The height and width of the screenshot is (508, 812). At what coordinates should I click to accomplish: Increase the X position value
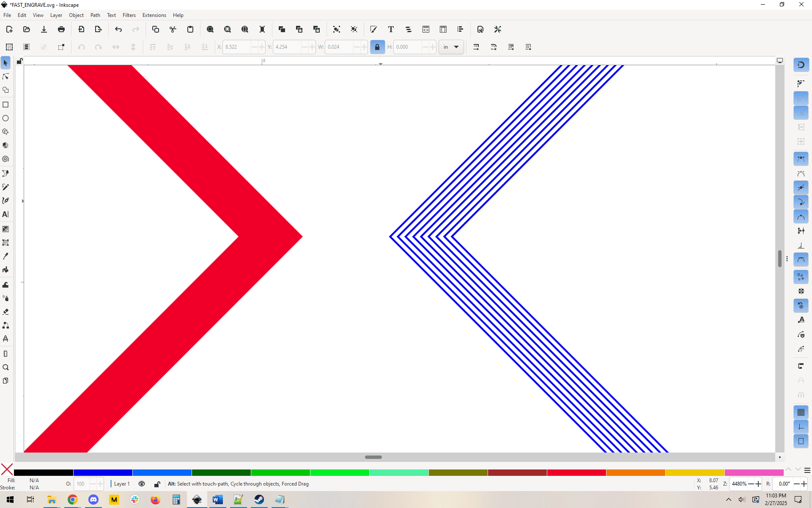(261, 47)
